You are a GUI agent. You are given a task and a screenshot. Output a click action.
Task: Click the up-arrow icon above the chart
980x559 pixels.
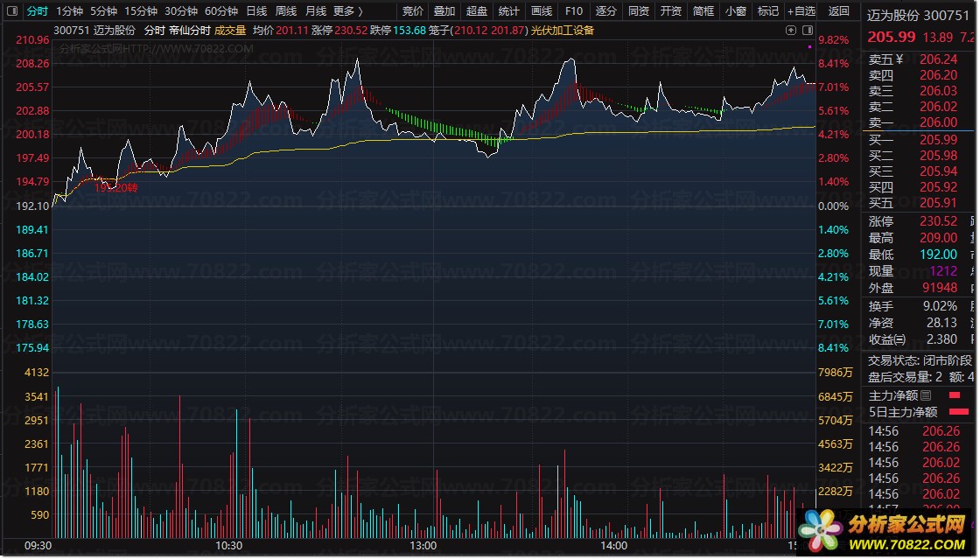790,30
